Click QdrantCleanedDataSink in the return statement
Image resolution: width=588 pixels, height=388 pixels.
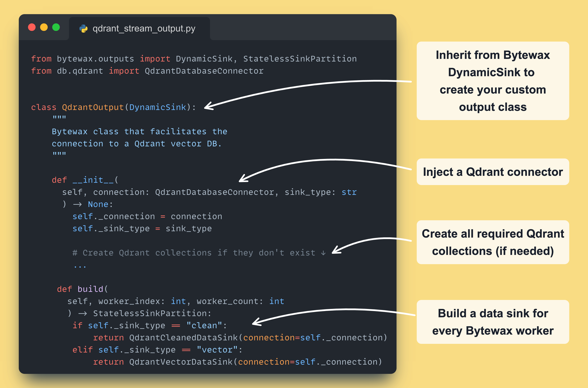click(x=183, y=338)
